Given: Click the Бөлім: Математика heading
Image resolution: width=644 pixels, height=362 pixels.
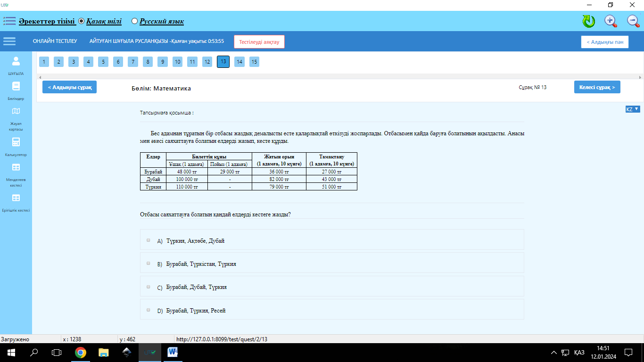Looking at the screenshot, I should click(161, 88).
